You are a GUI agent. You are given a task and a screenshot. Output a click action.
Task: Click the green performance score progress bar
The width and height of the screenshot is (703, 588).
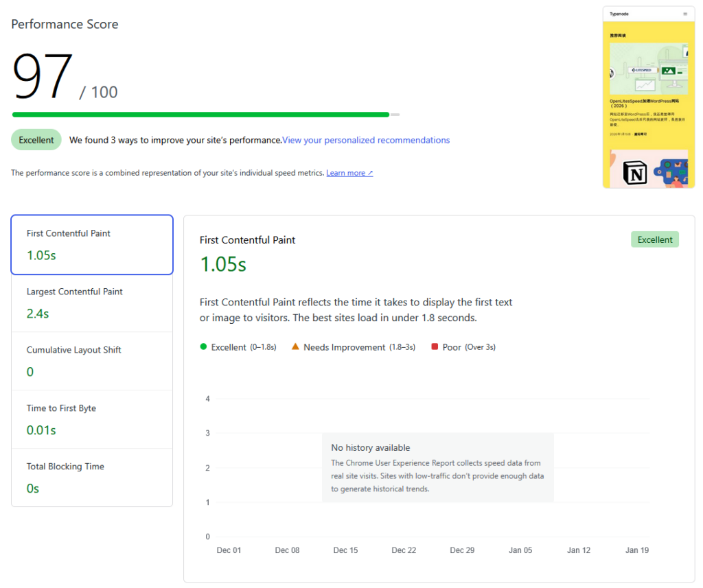click(200, 115)
